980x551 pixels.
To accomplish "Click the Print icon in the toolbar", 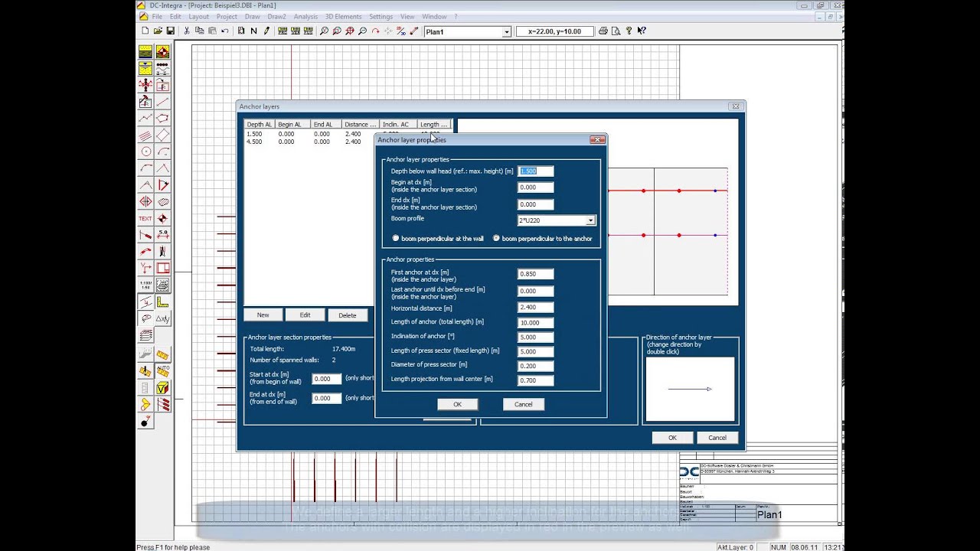I will [x=603, y=31].
